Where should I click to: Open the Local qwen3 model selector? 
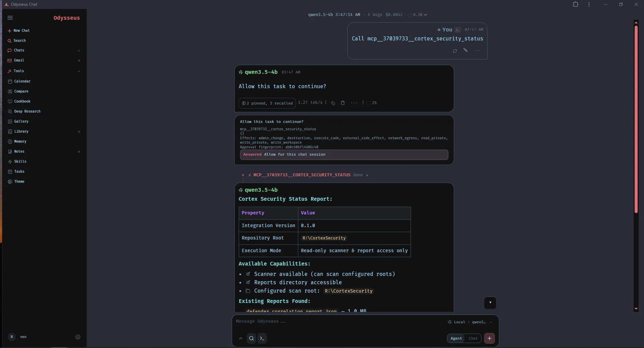coord(470,322)
